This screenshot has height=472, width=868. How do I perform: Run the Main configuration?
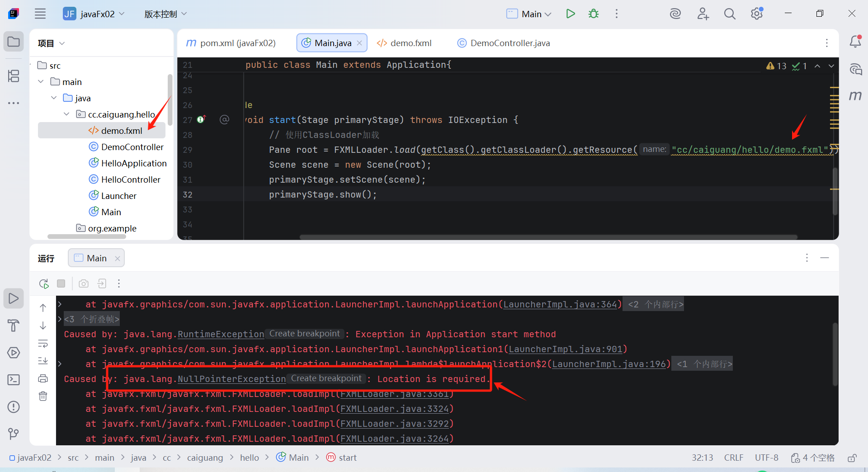click(571, 14)
